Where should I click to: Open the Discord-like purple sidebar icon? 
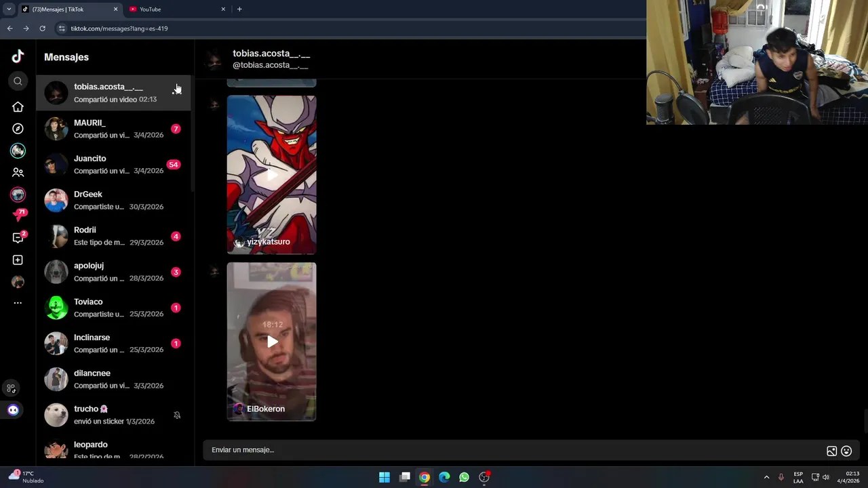[13, 410]
